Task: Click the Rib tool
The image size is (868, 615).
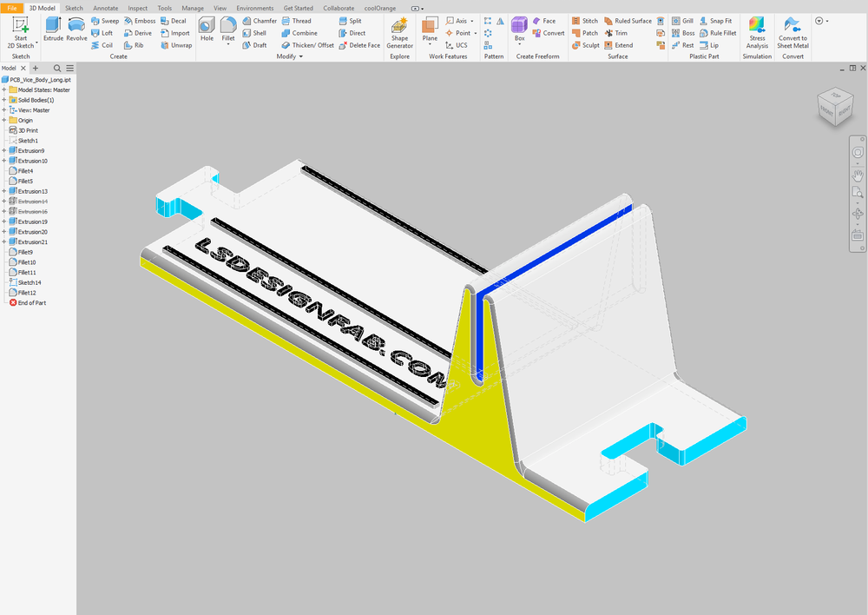Action: tap(134, 45)
